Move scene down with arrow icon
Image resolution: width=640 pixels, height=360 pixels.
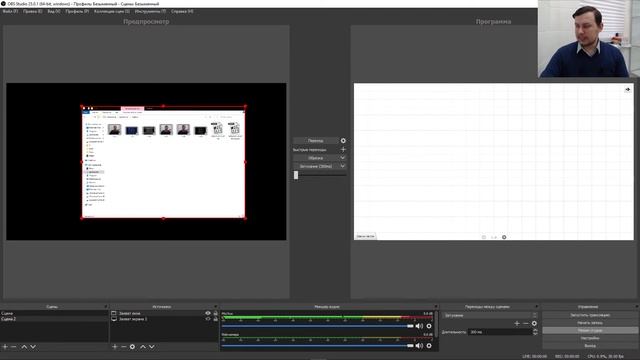33,347
